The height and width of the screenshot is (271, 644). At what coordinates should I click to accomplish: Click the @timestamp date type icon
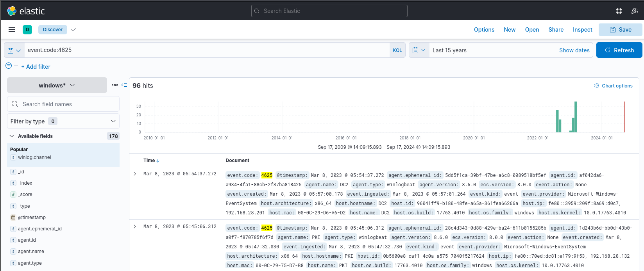(x=13, y=218)
